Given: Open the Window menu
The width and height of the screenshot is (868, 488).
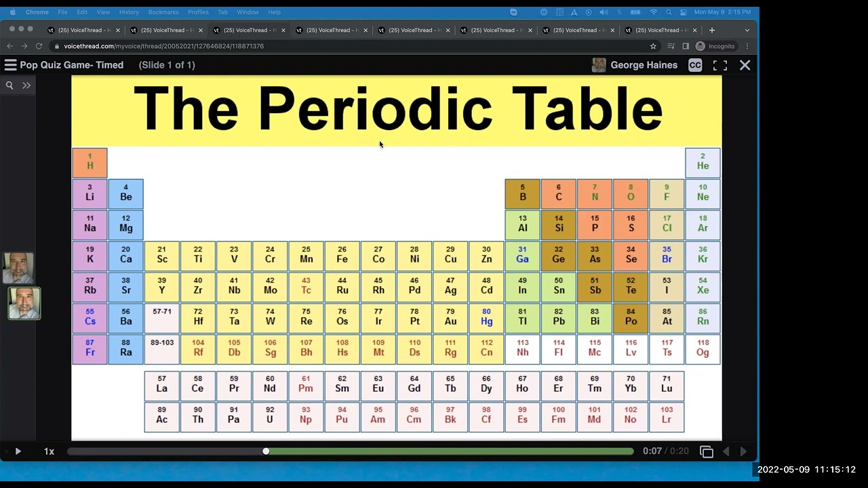Looking at the screenshot, I should pyautogui.click(x=248, y=12).
